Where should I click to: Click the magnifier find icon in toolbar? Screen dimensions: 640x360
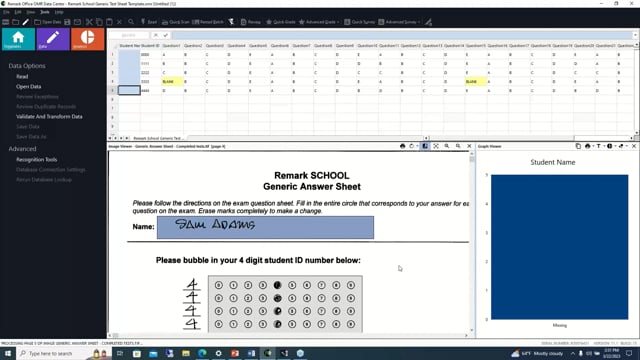(131, 22)
